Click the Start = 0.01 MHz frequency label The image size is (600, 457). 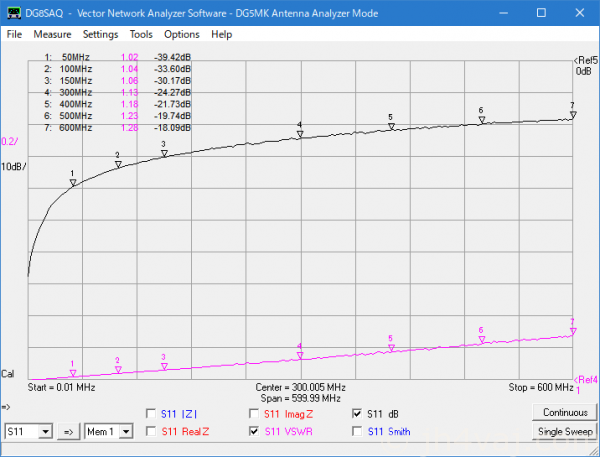click(62, 386)
